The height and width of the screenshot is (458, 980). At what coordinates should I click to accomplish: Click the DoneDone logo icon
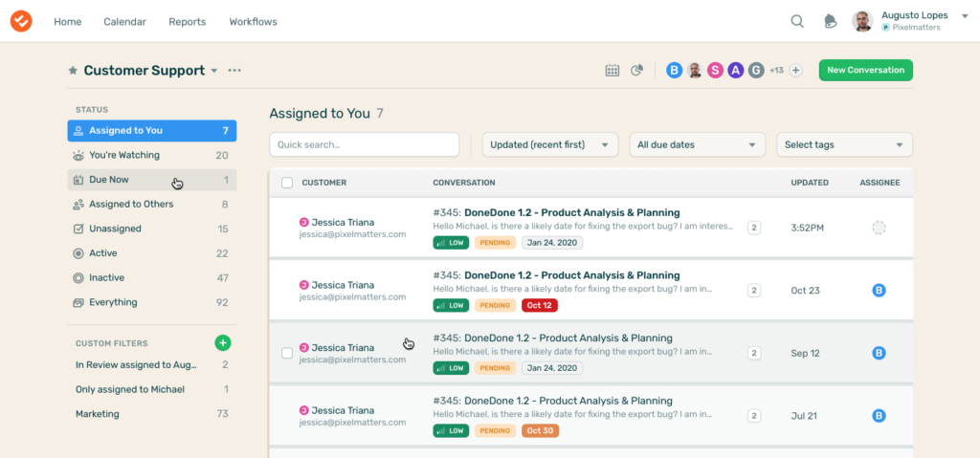tap(21, 21)
